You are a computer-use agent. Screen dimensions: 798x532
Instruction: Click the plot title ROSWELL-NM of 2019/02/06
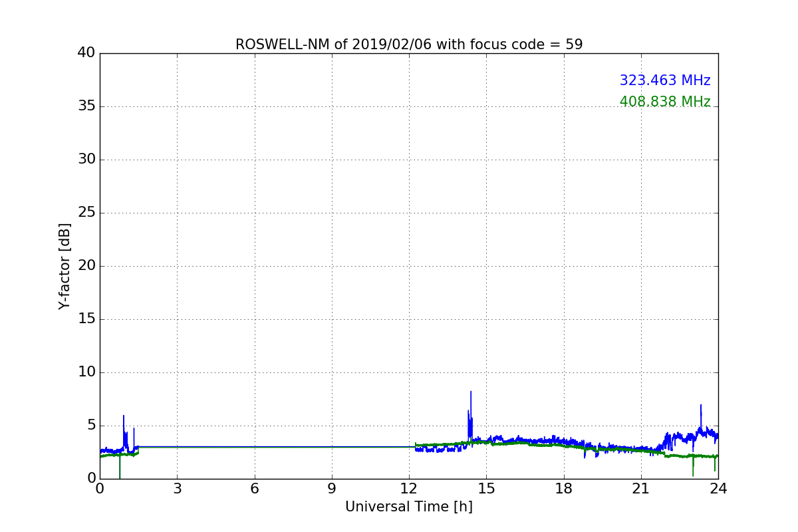click(409, 45)
